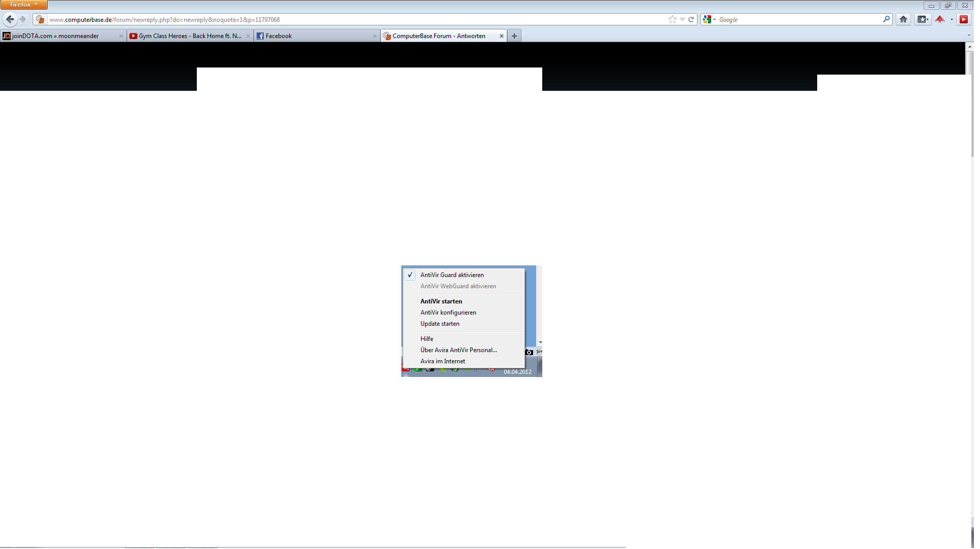Click the forward navigation arrow
Screen dimensions: 980x549
(23, 19)
